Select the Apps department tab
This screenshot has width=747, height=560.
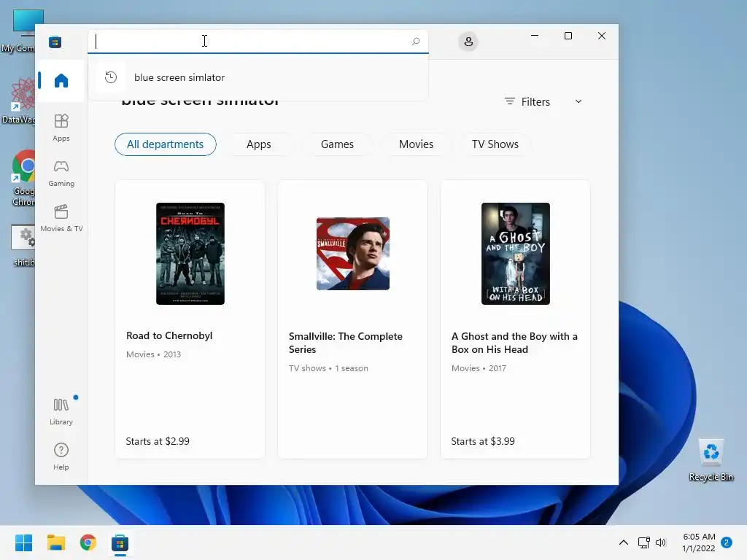259,144
